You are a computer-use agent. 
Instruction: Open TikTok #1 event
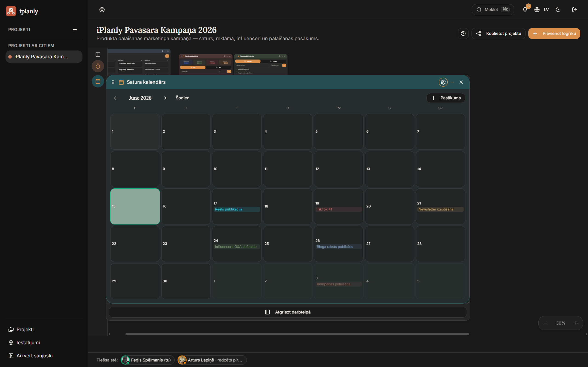(x=338, y=209)
